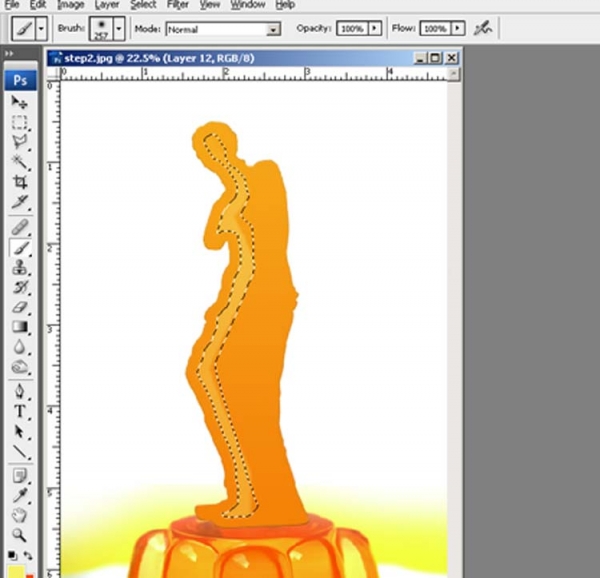600x578 pixels.
Task: Click the brush tool preset icon
Action: pos(24,28)
